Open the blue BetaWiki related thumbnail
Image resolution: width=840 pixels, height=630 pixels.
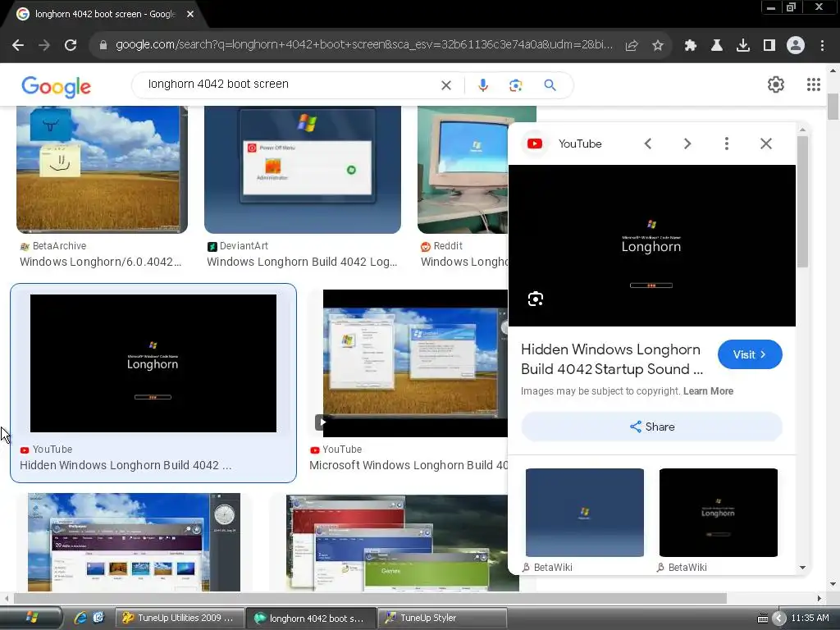(x=584, y=513)
